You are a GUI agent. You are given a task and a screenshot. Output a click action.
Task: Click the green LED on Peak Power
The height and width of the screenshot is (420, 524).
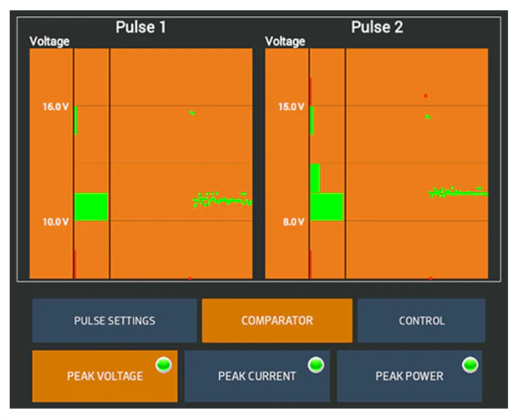click(x=470, y=365)
